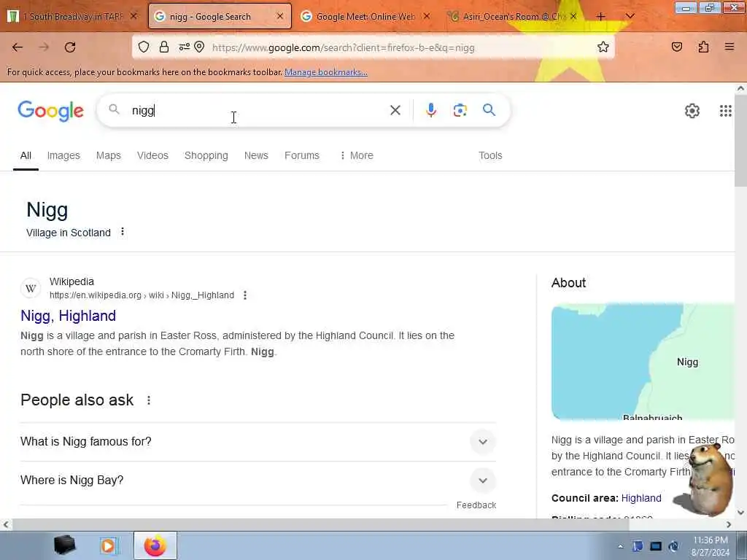Open the black box taskbar application
The height and width of the screenshot is (560, 747).
tap(65, 545)
